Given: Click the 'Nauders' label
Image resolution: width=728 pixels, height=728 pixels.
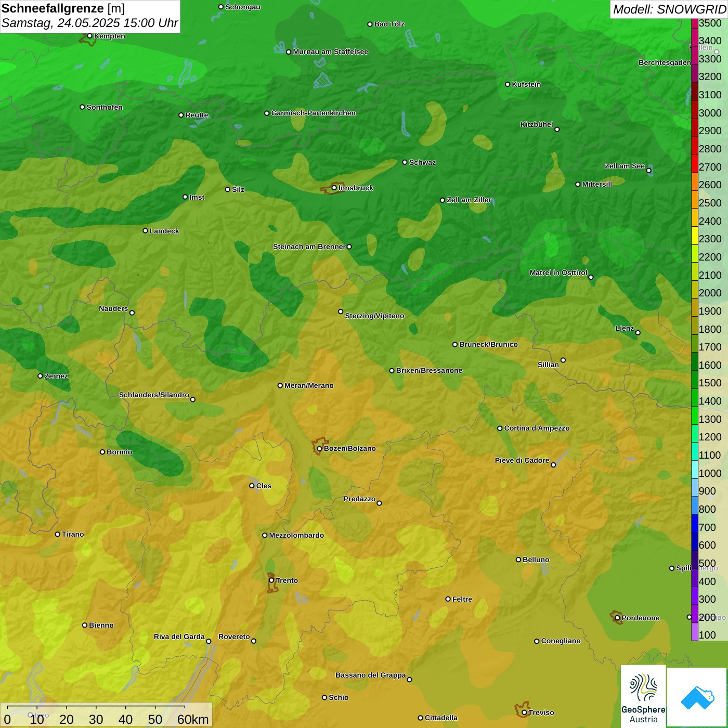Looking at the screenshot, I should [x=113, y=308].
